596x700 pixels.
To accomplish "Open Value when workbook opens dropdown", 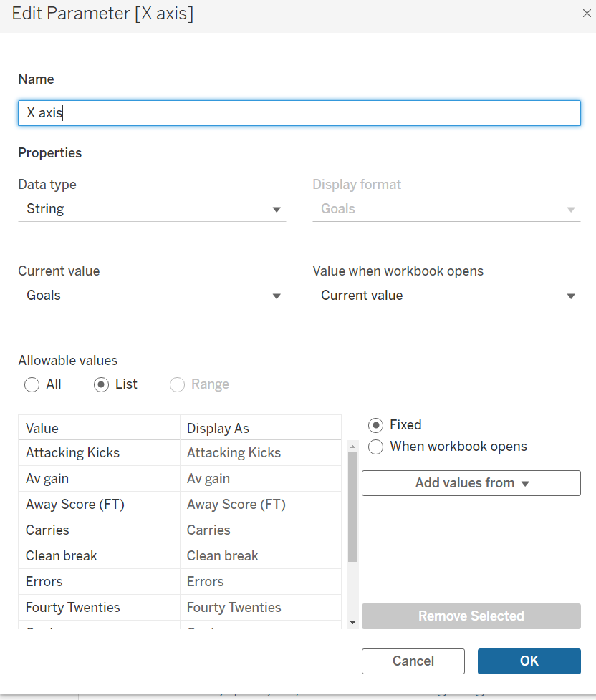I will [446, 296].
